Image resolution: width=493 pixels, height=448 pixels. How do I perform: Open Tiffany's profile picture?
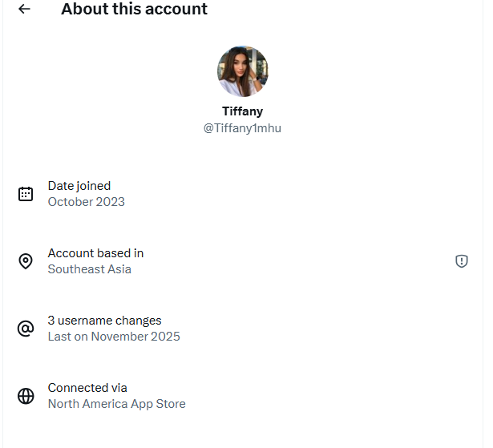(242, 71)
